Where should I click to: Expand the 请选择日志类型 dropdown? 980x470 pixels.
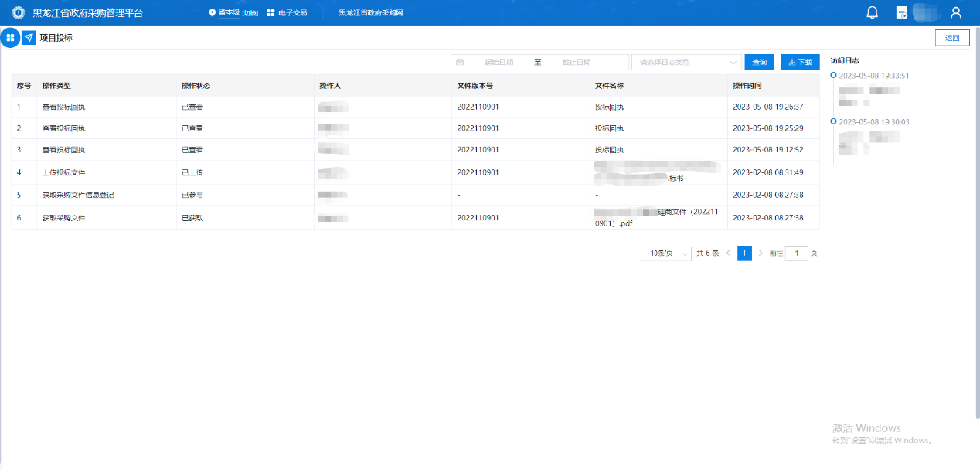click(x=686, y=62)
